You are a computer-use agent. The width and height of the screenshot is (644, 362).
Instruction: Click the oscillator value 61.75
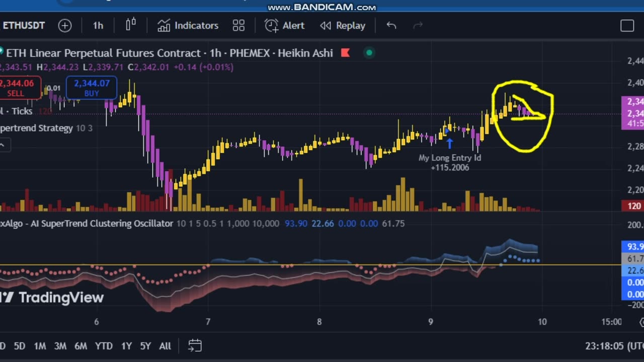(393, 223)
